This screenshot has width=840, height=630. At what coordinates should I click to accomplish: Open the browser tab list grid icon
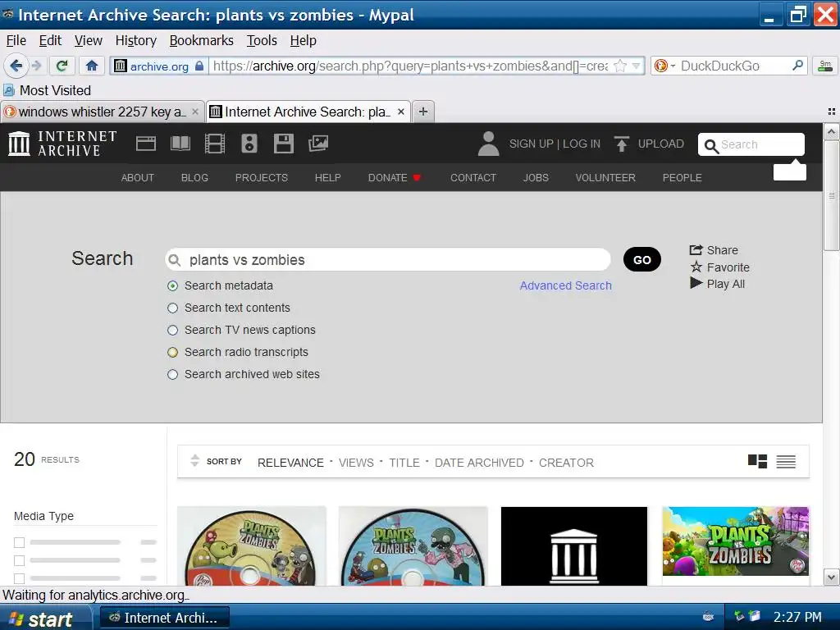(832, 112)
